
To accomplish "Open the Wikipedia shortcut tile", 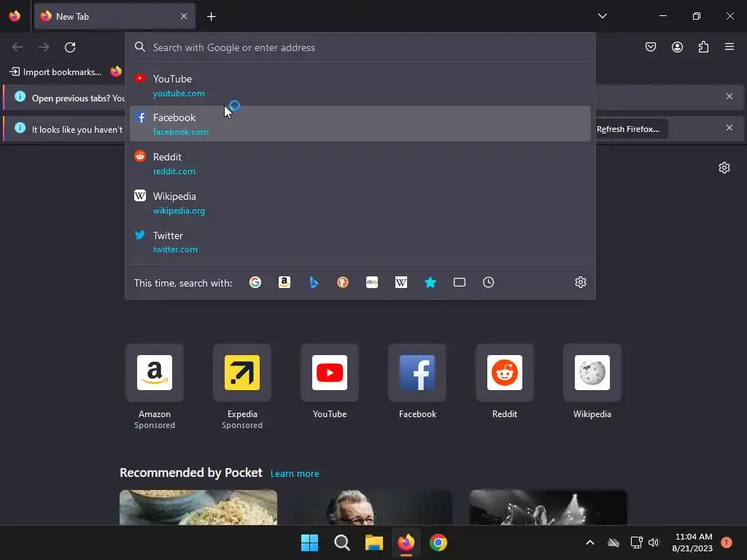I will click(x=592, y=373).
